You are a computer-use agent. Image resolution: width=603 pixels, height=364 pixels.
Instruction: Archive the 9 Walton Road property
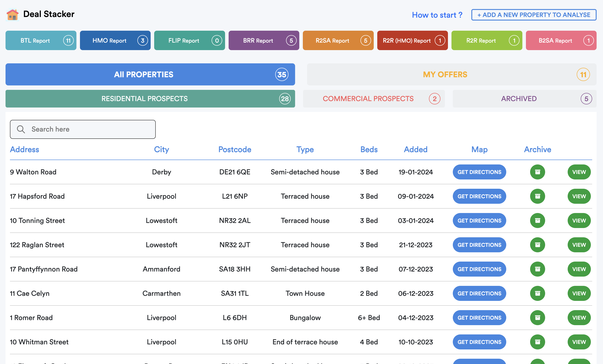click(x=537, y=172)
